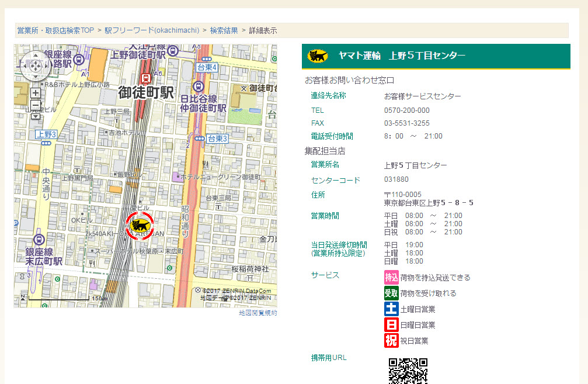This screenshot has height=384, width=588.
Task: Zoom in the map with the plus button
Action: (x=36, y=93)
